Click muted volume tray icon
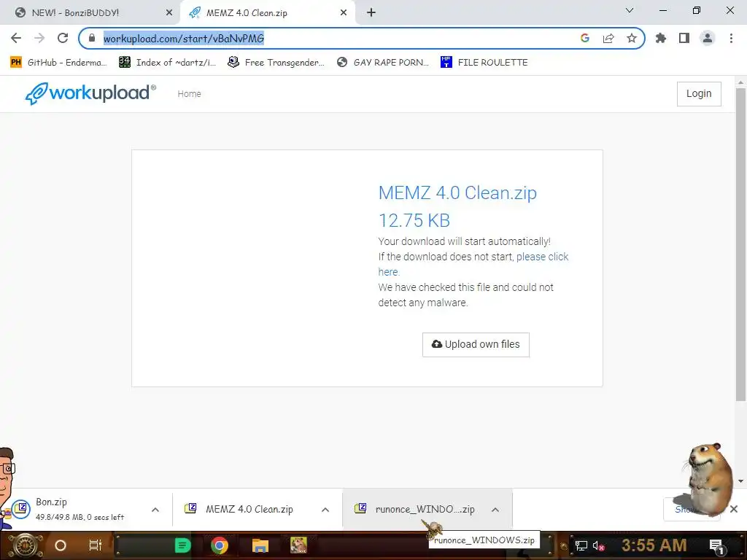 (x=598, y=545)
